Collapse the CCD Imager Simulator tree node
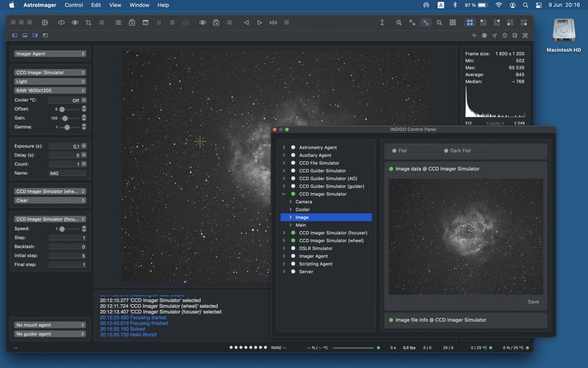Viewport: 588px width, 368px height. (x=283, y=194)
